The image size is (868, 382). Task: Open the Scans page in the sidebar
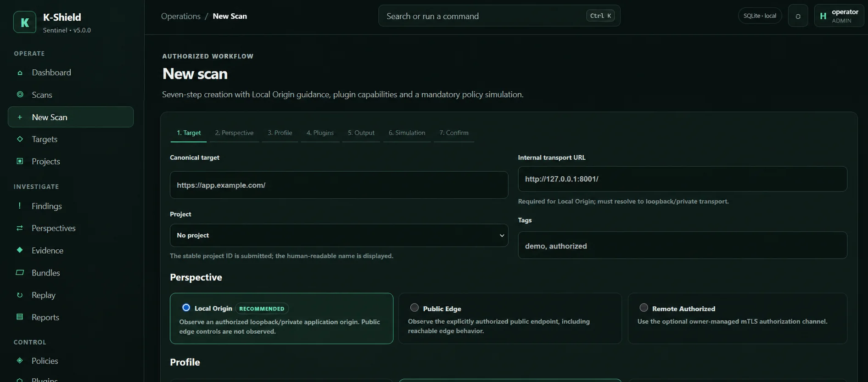click(x=71, y=95)
